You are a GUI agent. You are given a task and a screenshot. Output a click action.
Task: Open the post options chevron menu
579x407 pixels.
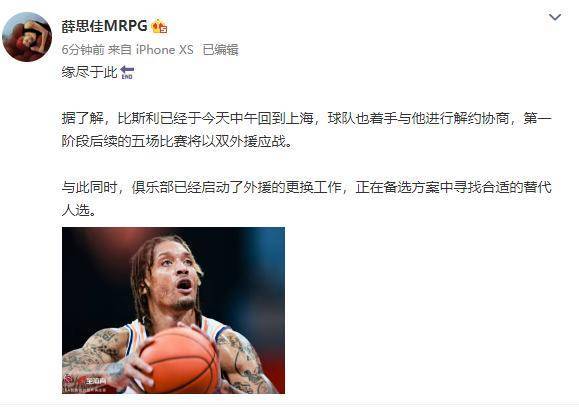coord(555,17)
